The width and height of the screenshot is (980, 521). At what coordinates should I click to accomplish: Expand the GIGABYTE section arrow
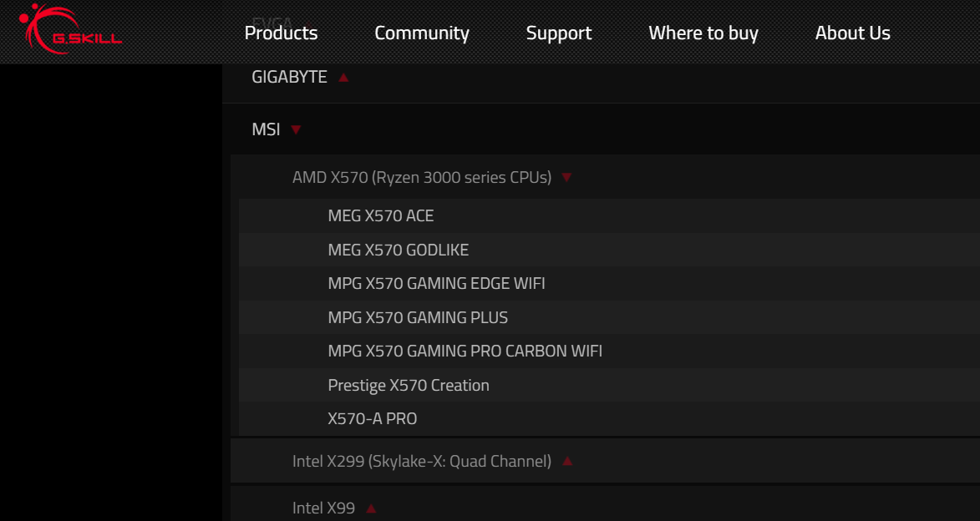(343, 78)
